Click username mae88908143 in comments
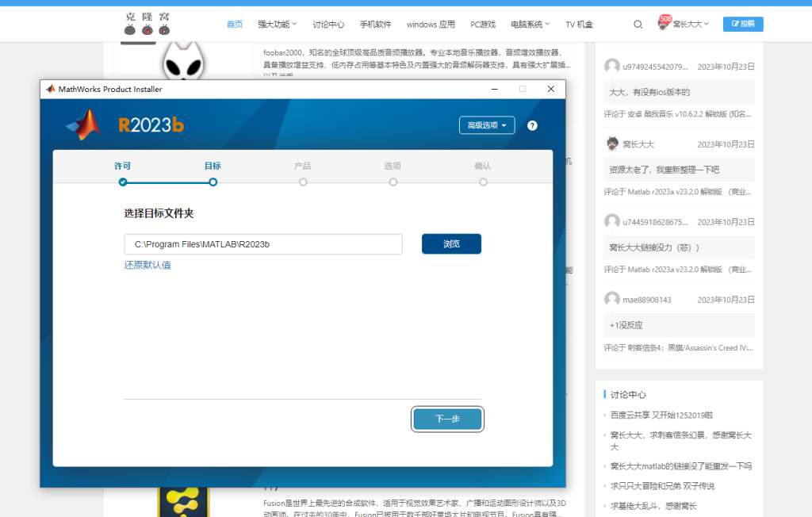Screen dimensions: 812x517 pyautogui.click(x=647, y=300)
